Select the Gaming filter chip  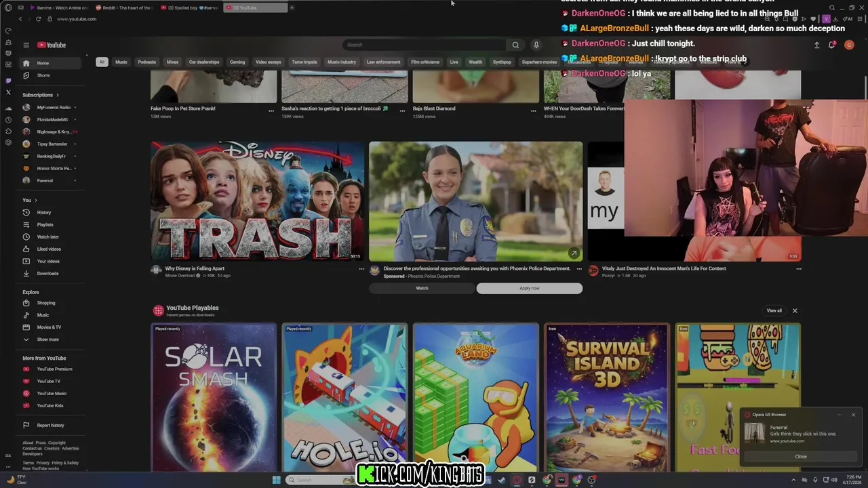point(237,62)
